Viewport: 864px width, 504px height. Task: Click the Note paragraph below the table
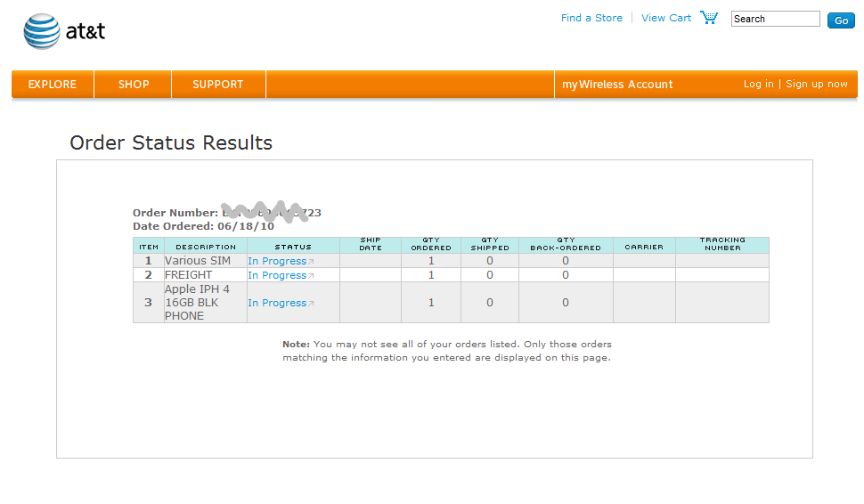[447, 351]
